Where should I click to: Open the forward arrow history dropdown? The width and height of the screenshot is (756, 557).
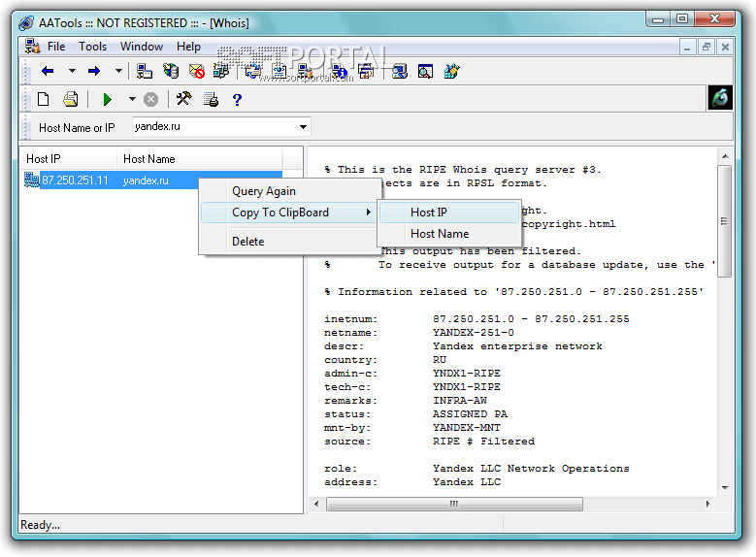(x=118, y=72)
